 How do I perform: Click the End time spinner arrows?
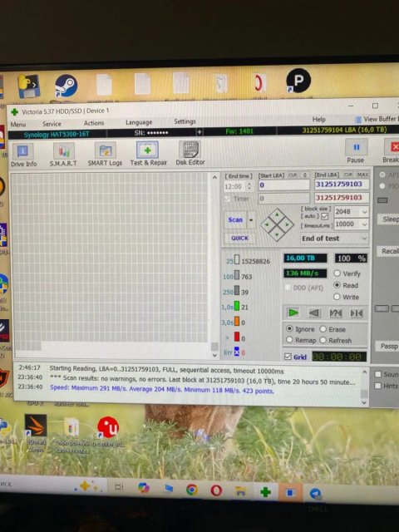click(x=249, y=186)
